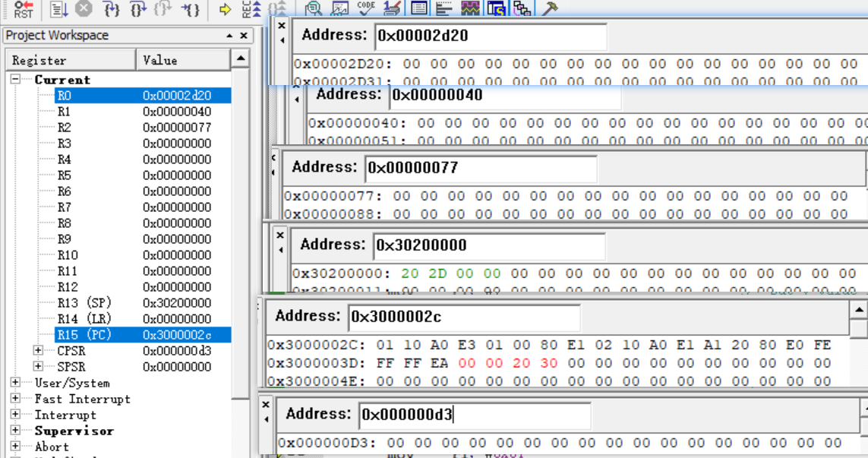Step over the current instruction

(138, 9)
